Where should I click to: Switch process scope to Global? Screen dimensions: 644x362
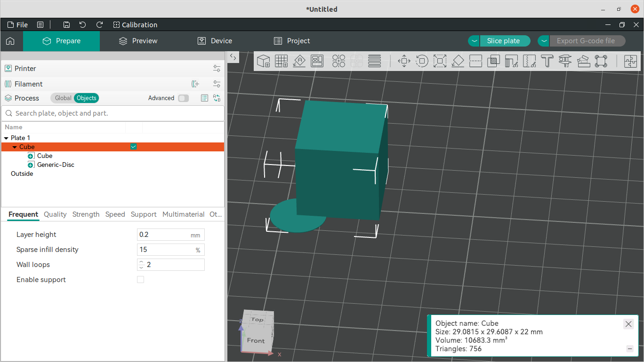coord(63,98)
